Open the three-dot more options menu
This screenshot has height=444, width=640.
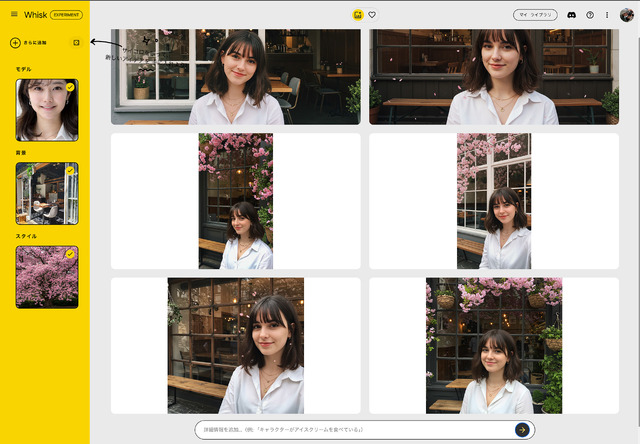(607, 15)
